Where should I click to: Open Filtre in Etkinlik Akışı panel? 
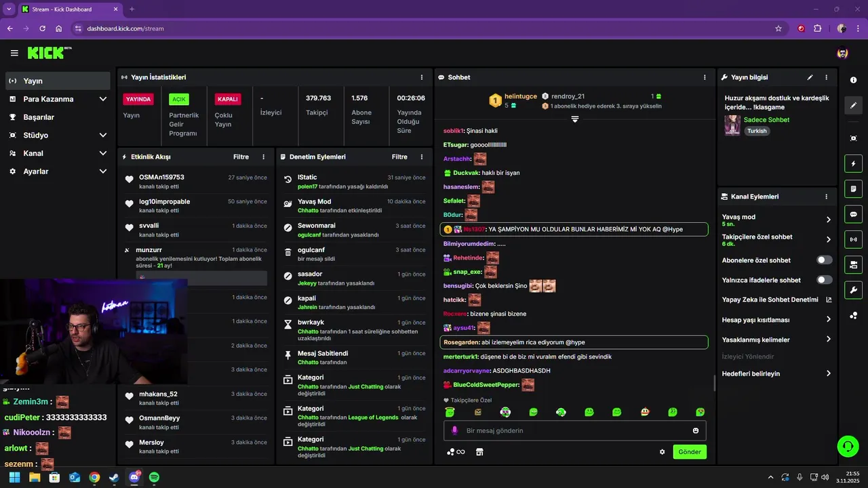pos(241,157)
